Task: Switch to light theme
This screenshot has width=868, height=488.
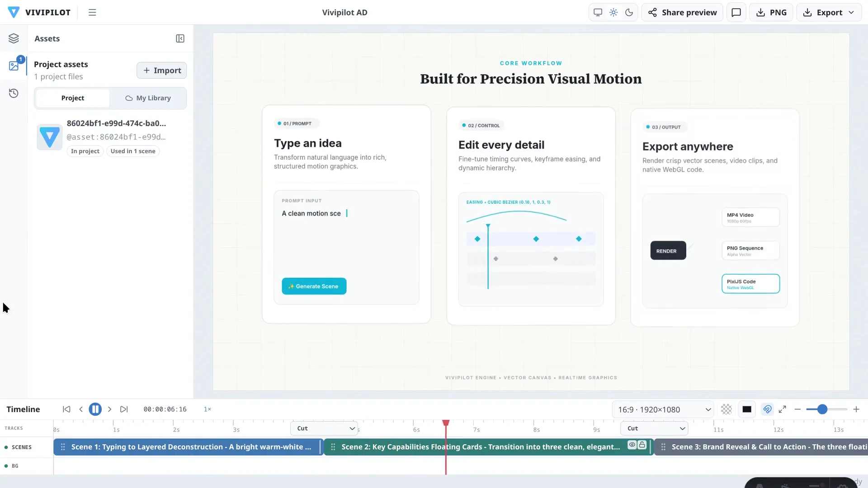Action: pos(613,12)
